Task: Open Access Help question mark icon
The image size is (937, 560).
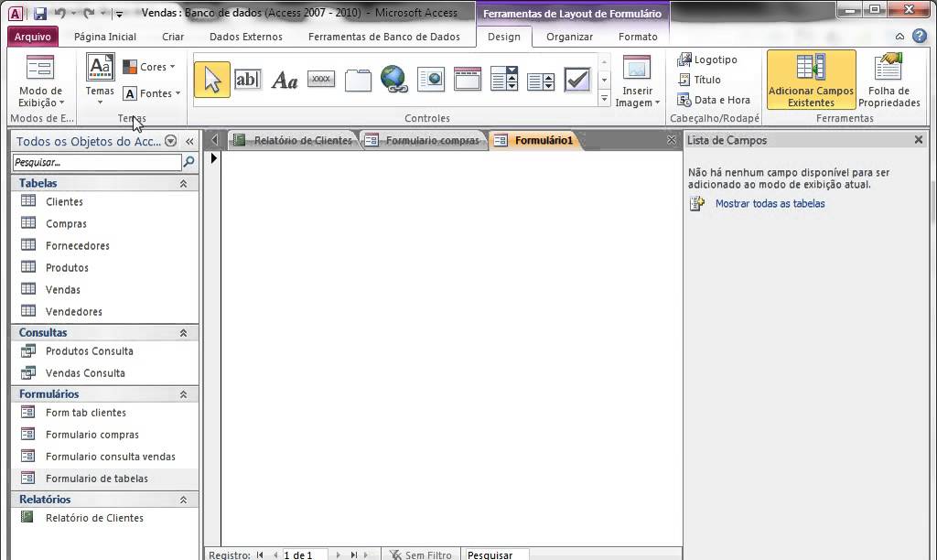Action: (920, 37)
